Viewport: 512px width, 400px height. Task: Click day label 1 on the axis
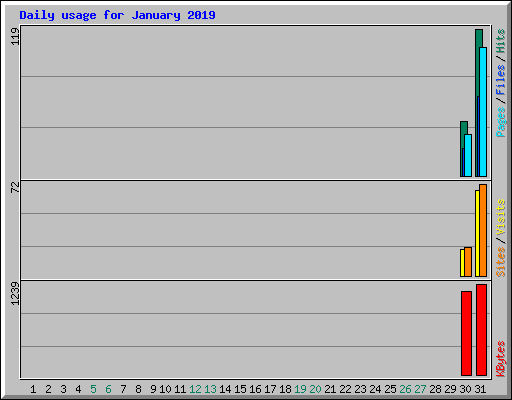click(x=33, y=389)
